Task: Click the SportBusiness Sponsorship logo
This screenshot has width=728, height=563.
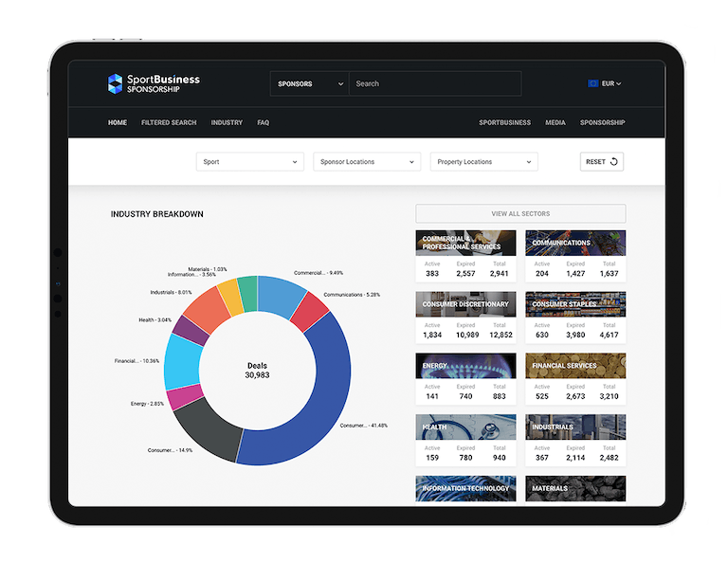Action: tap(154, 83)
